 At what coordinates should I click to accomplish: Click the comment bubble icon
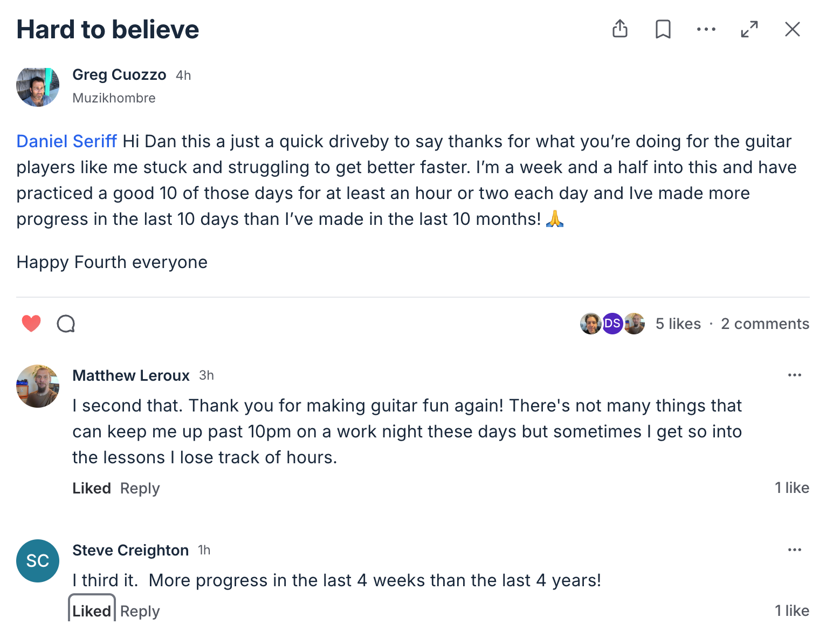(x=66, y=324)
